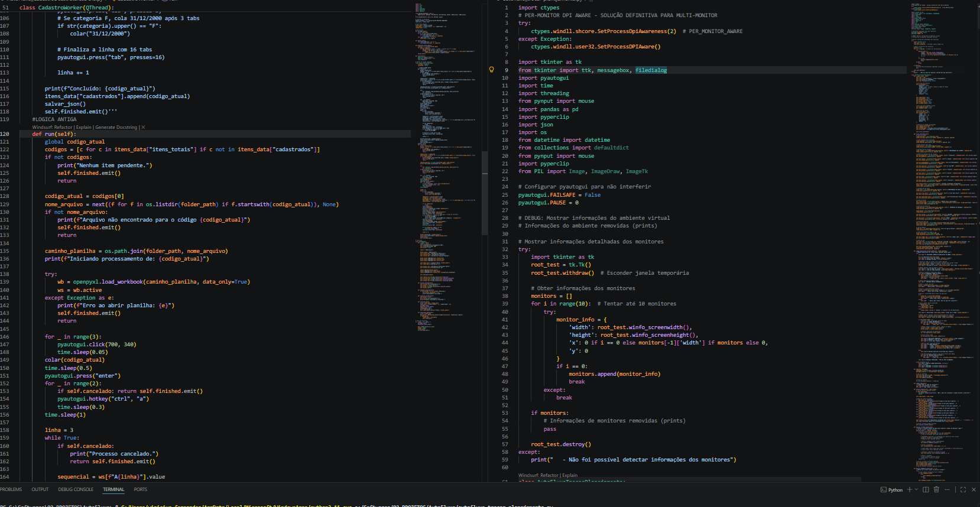Open terminal more actions ellipsis
Screen dimensions: 980x507
pos(947,490)
